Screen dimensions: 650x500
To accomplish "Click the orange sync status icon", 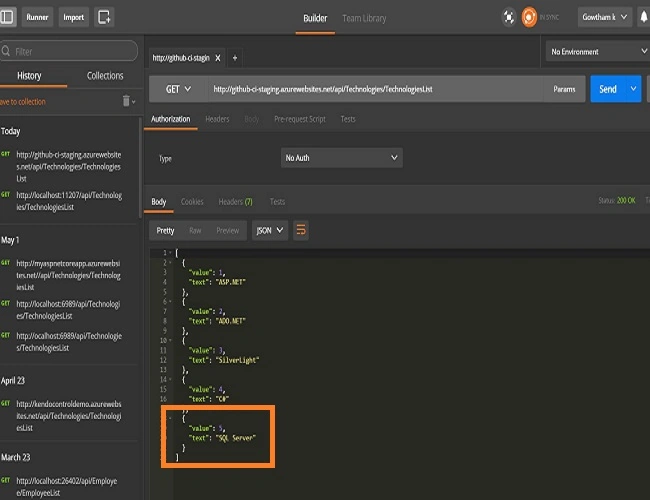I will coord(529,17).
